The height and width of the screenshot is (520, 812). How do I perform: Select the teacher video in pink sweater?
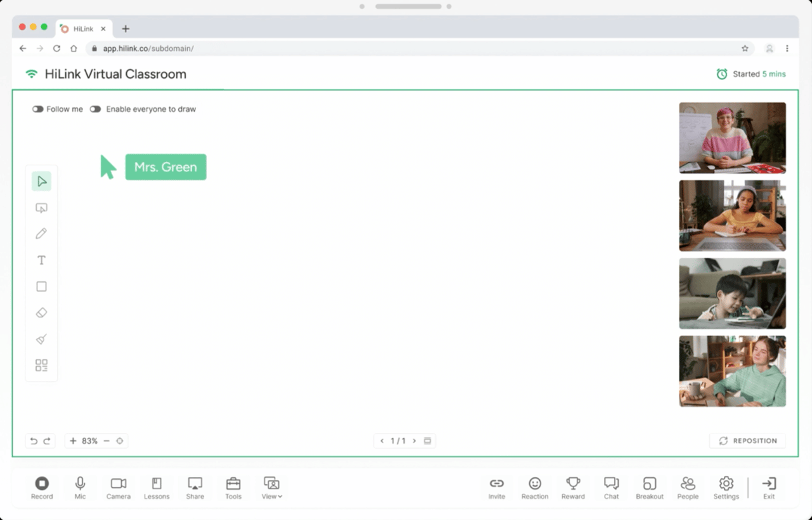coord(733,138)
